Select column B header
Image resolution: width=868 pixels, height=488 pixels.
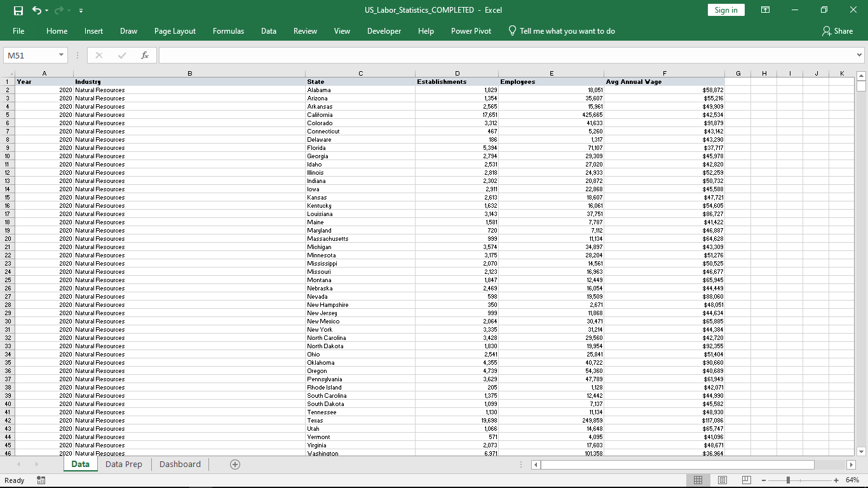tap(189, 74)
